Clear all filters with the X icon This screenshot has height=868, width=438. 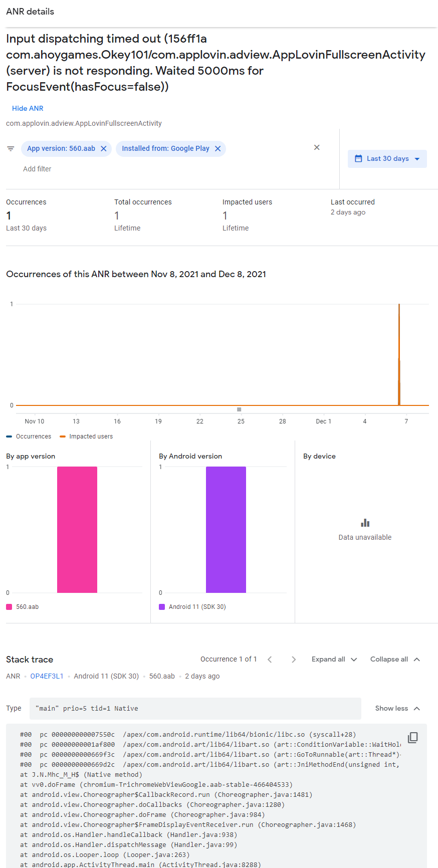[x=317, y=147]
